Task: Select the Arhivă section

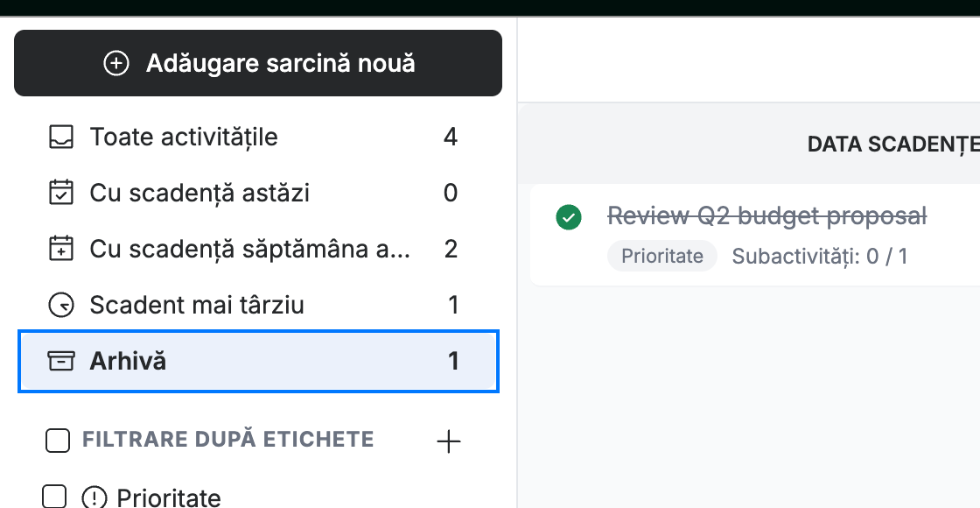Action: coord(258,362)
